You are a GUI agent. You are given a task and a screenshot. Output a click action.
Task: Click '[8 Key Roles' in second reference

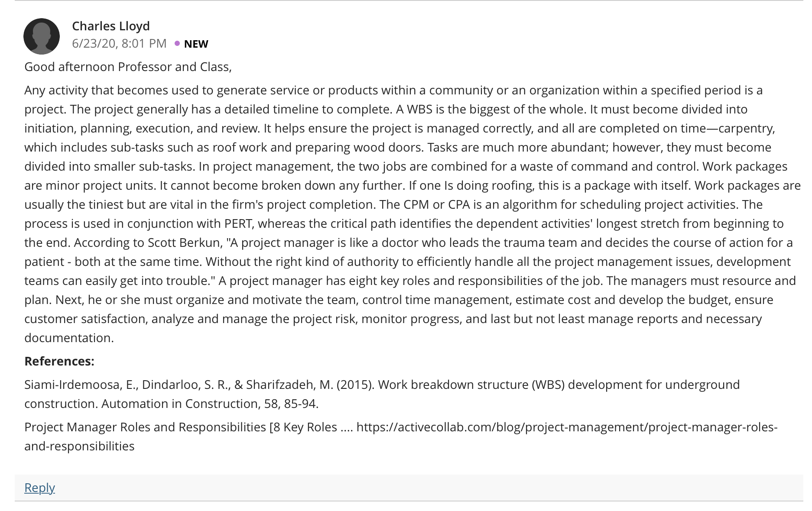pyautogui.click(x=303, y=427)
